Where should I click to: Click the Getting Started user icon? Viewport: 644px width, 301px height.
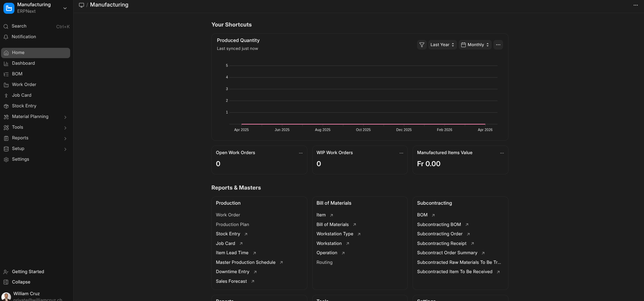pyautogui.click(x=6, y=272)
